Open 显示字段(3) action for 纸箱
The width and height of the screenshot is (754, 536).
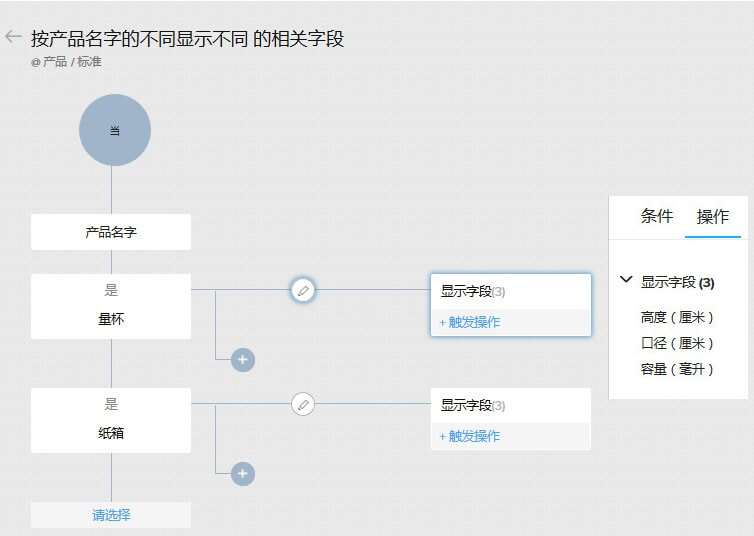pyautogui.click(x=473, y=405)
